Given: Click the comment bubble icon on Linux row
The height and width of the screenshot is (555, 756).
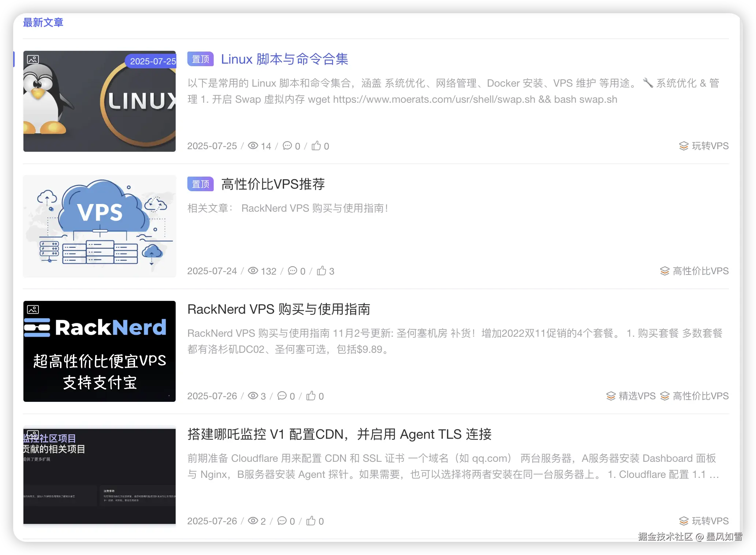Looking at the screenshot, I should pos(287,146).
